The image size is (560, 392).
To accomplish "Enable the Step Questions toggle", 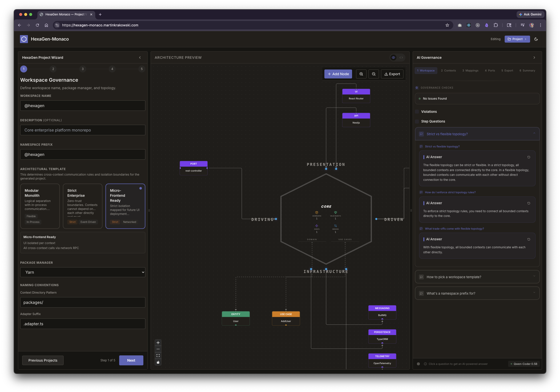I will point(417,121).
